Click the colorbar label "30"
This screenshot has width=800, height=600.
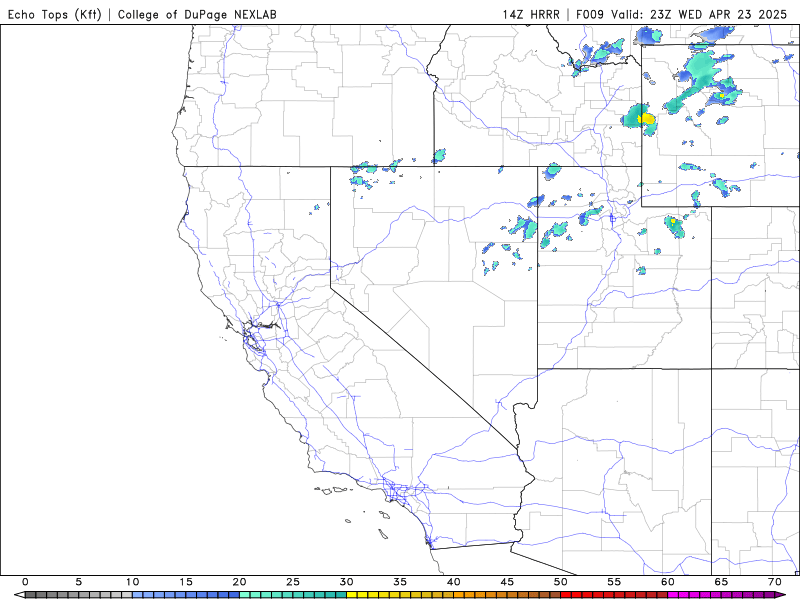(x=346, y=582)
